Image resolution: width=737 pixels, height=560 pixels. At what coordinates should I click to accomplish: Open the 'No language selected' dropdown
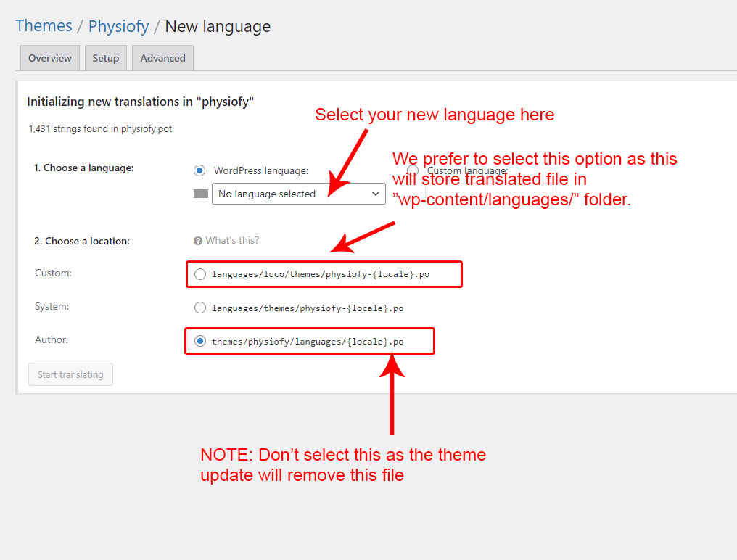[290, 194]
